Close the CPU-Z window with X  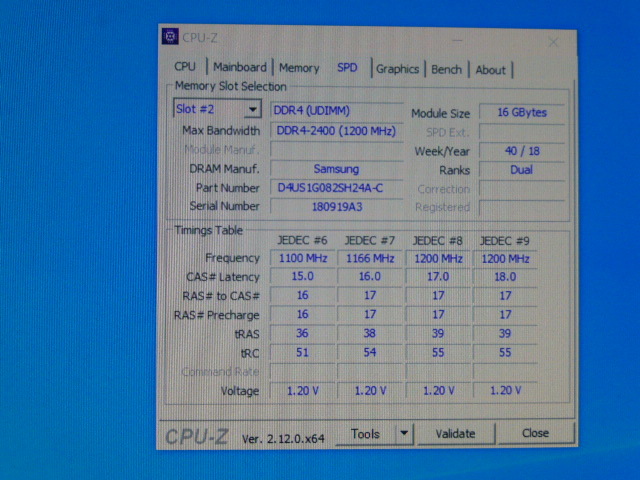553,42
